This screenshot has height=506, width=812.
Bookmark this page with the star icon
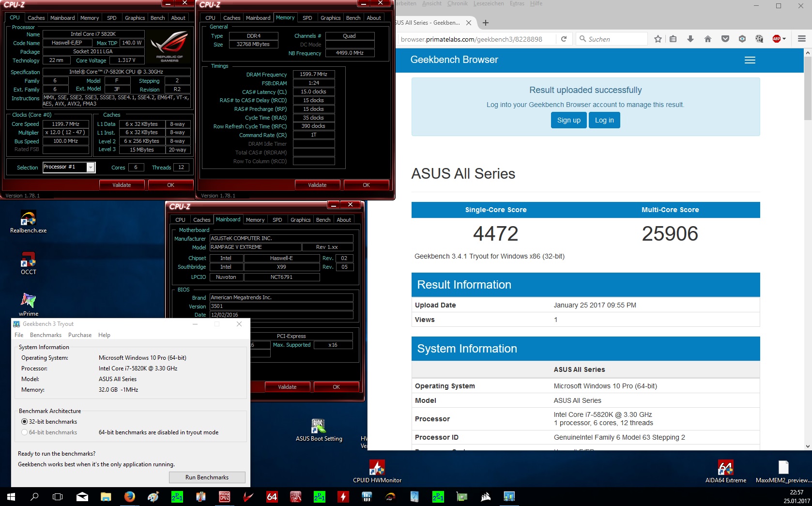tap(658, 39)
